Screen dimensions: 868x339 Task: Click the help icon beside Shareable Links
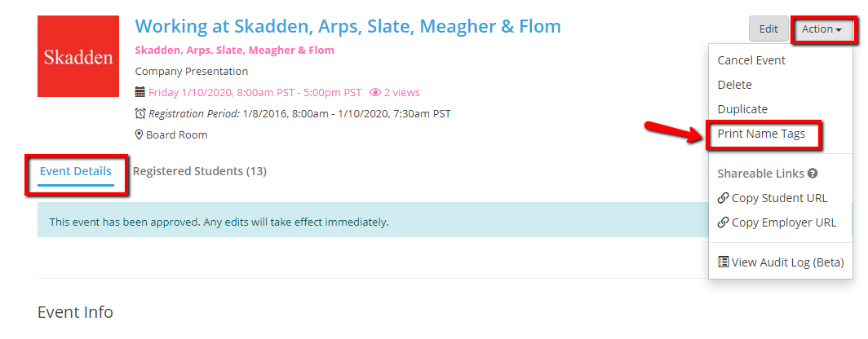tap(813, 174)
